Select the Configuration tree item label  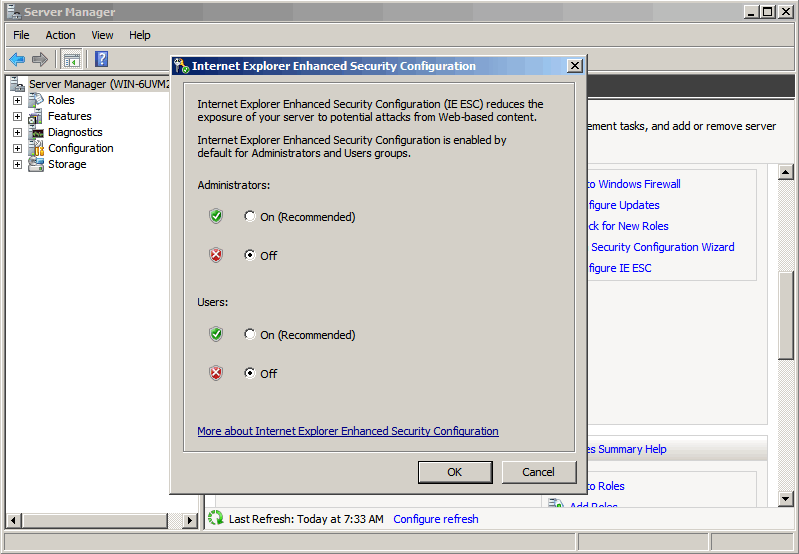click(81, 148)
